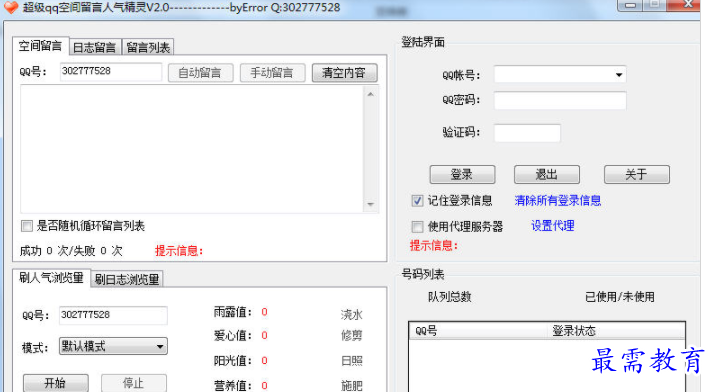
Task: Click the 验证码 input field
Action: tap(527, 133)
